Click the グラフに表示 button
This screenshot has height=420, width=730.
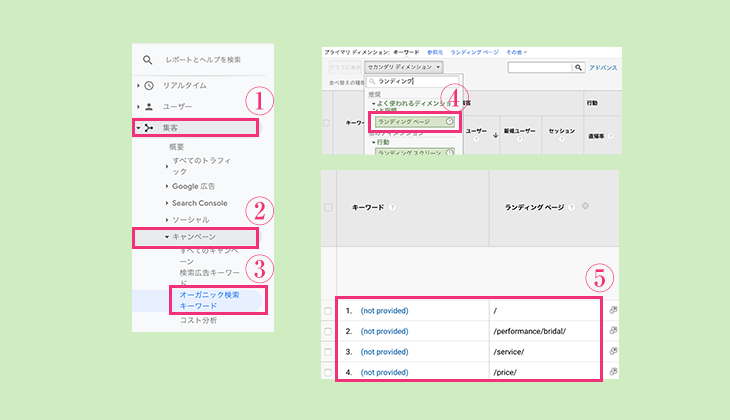tap(345, 67)
